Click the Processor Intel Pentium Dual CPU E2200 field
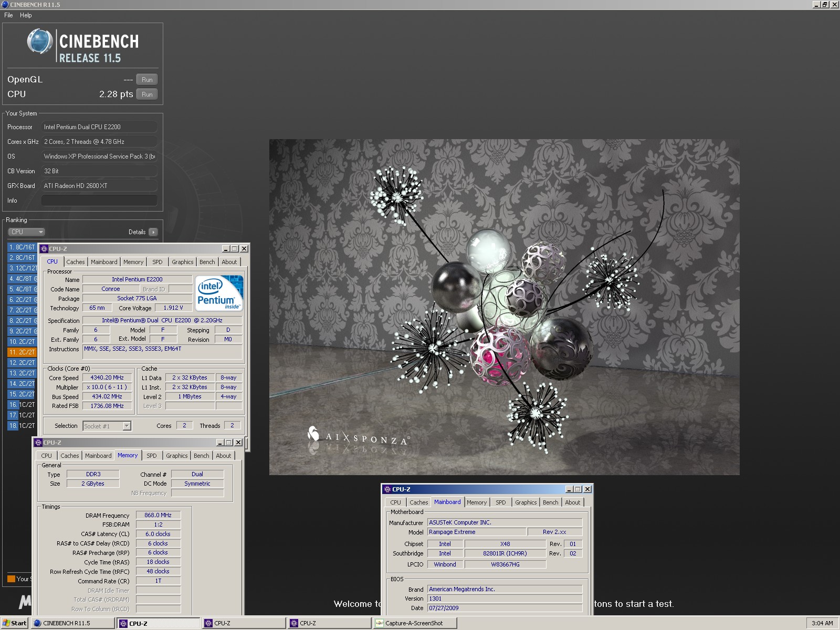 click(99, 127)
